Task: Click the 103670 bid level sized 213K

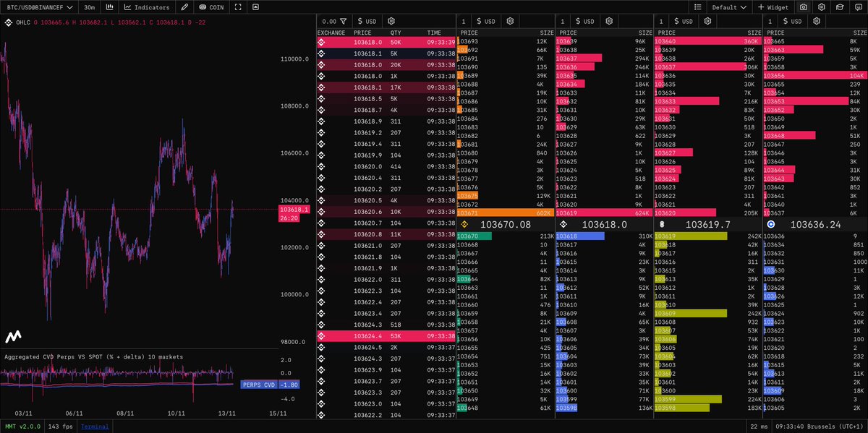Action: click(x=505, y=236)
